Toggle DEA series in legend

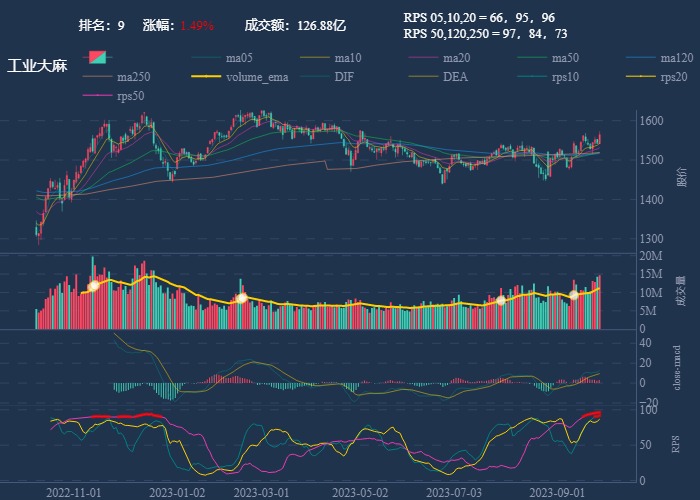[455, 77]
